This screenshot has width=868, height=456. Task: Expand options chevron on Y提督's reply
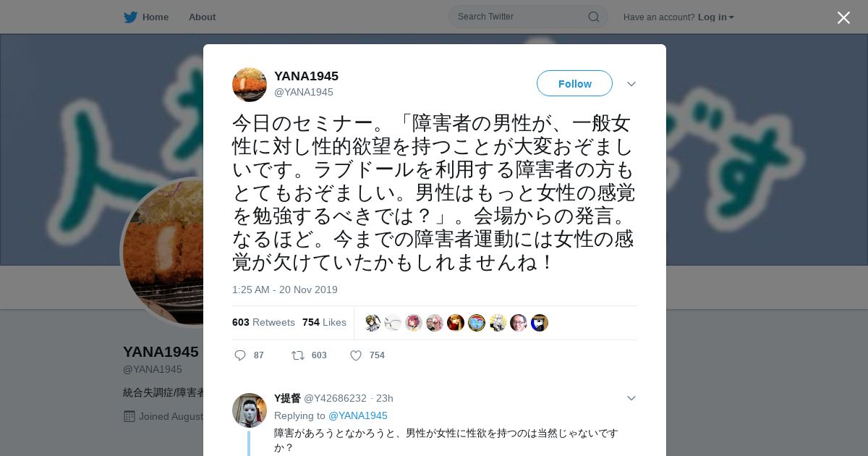(x=631, y=398)
